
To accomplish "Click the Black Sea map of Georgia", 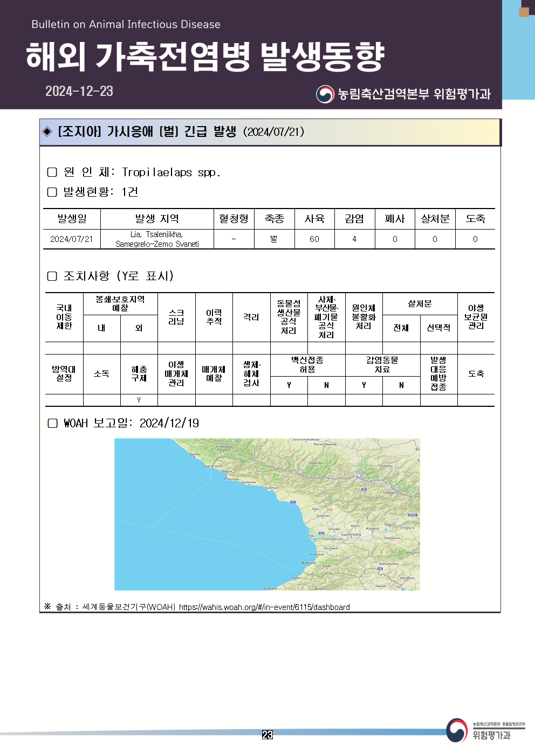I will click(x=267, y=514).
